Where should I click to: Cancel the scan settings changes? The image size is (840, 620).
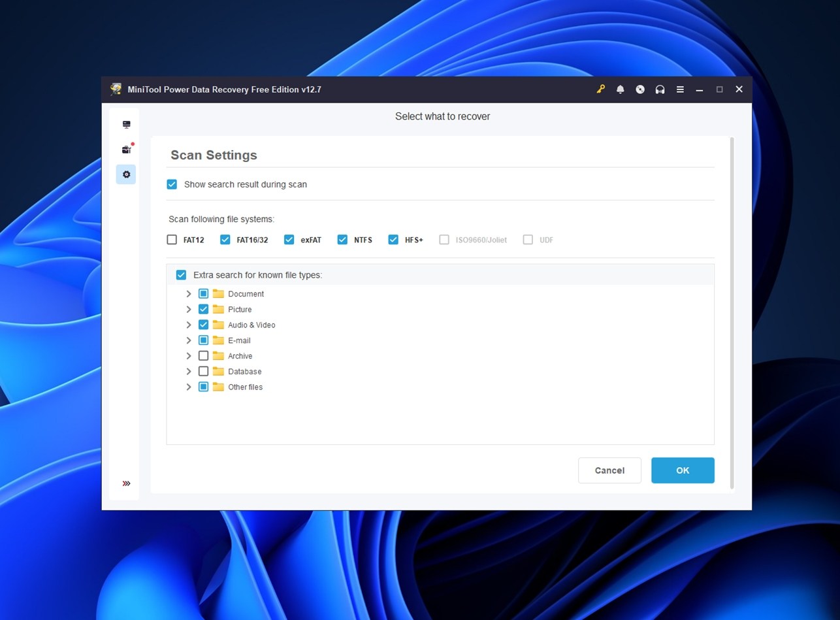[609, 470]
